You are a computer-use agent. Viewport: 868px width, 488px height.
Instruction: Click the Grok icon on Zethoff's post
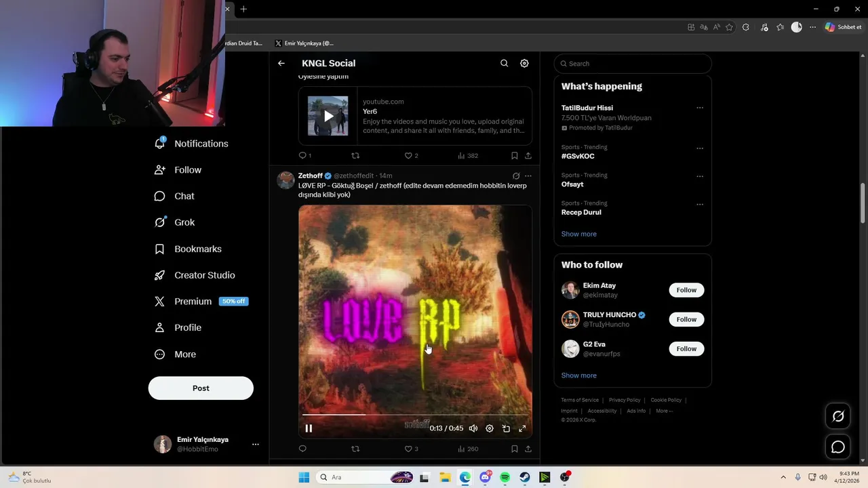516,176
